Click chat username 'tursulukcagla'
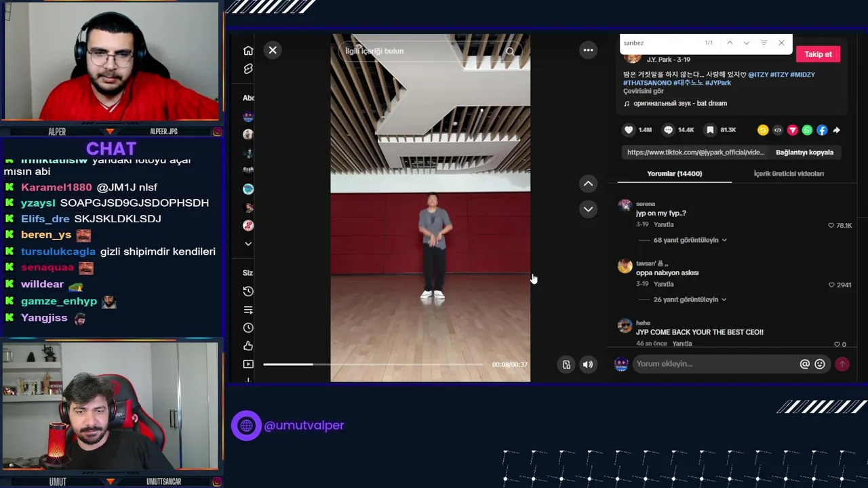The image size is (868, 488). click(x=58, y=251)
